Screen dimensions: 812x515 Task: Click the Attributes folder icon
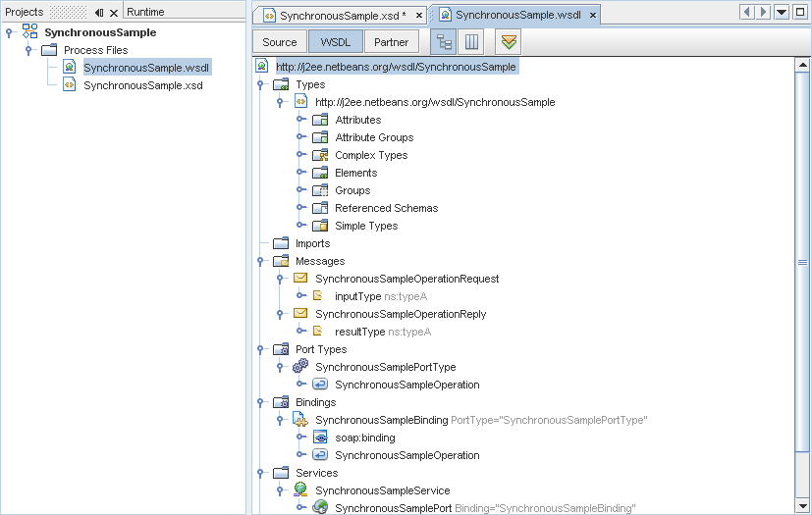(320, 120)
